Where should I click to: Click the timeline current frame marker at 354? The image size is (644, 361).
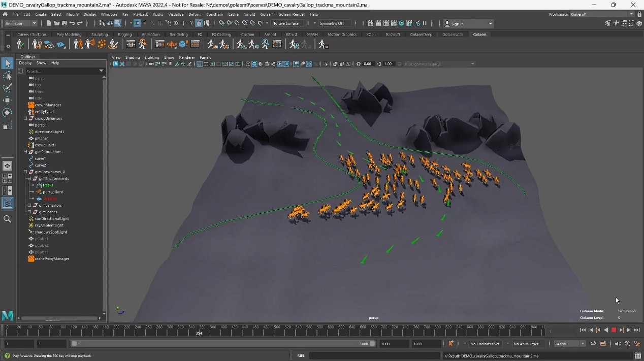199,333
